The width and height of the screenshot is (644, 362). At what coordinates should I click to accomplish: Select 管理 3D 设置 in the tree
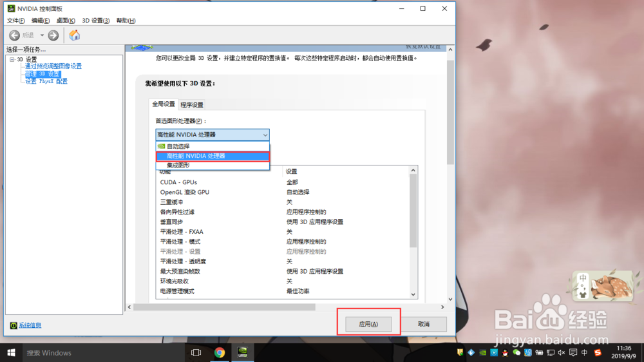(x=43, y=74)
